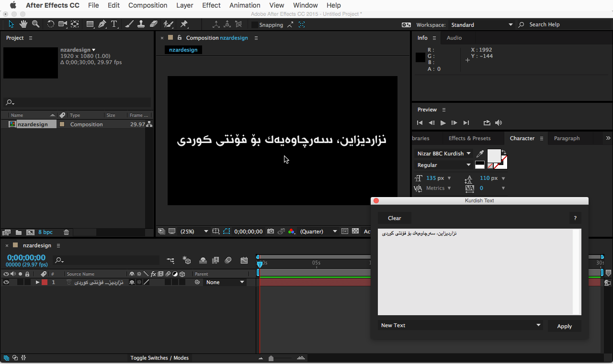Select the Unified Camera tool

pos(63,24)
